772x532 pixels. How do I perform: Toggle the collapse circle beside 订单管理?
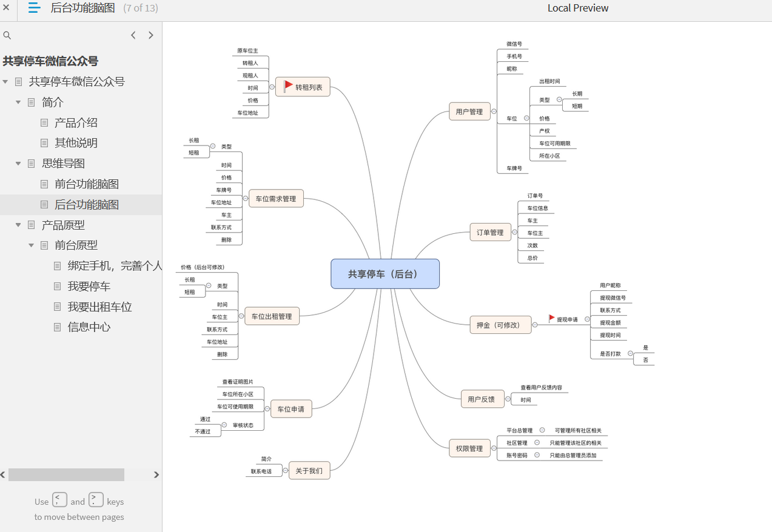point(514,232)
